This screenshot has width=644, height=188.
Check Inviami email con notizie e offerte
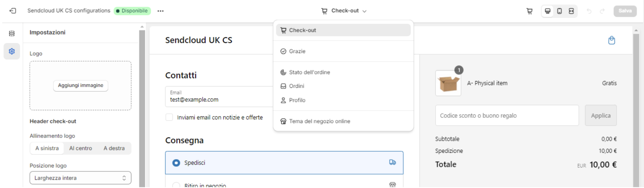pyautogui.click(x=169, y=117)
